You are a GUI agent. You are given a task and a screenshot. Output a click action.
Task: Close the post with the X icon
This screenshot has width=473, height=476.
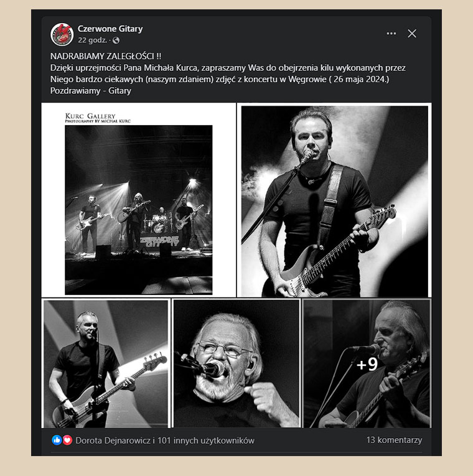tap(411, 34)
